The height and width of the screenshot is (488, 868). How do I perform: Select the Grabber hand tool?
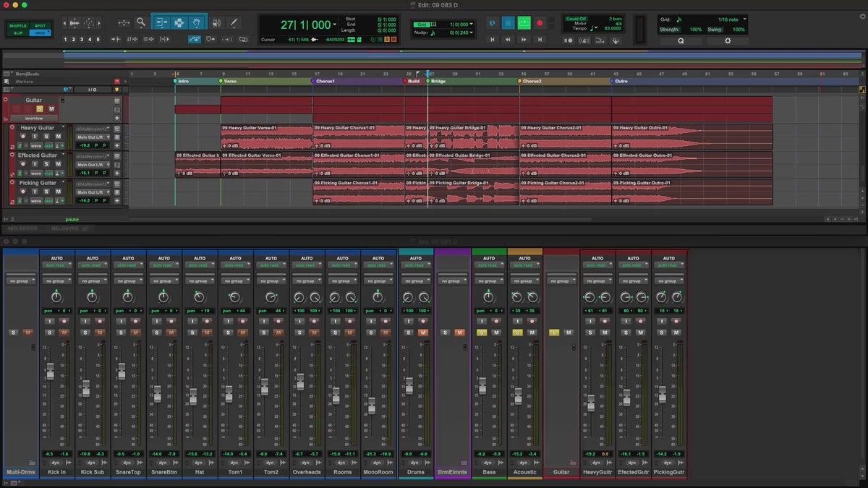pyautogui.click(x=196, y=22)
